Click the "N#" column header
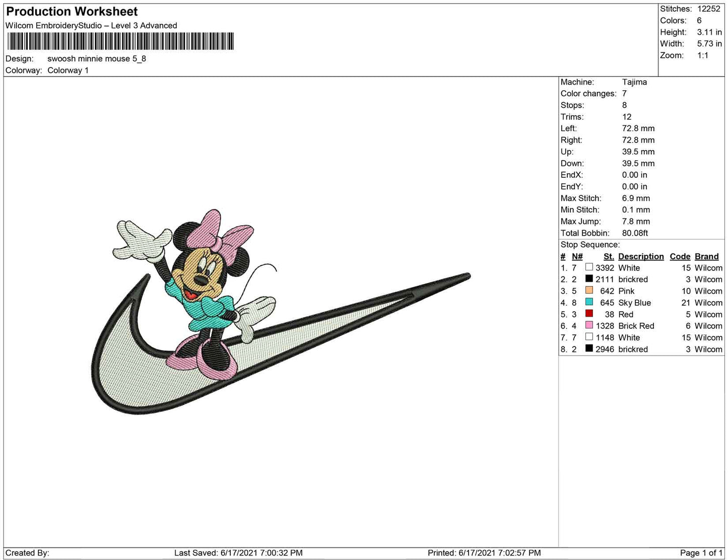 [577, 256]
